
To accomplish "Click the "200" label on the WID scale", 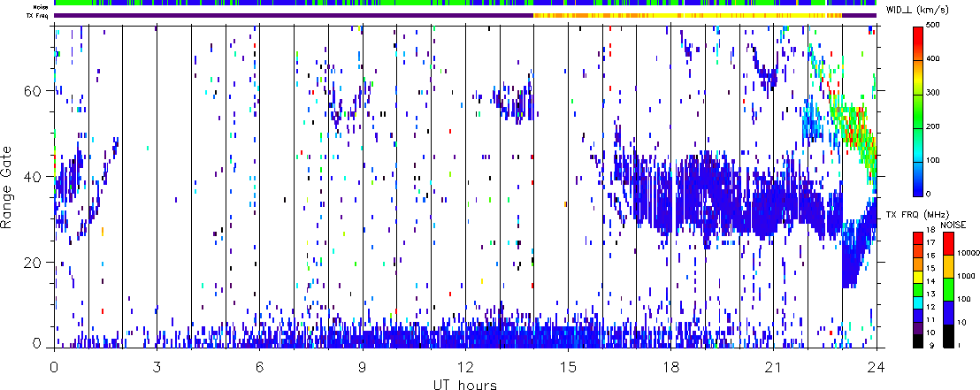I will pyautogui.click(x=935, y=126).
